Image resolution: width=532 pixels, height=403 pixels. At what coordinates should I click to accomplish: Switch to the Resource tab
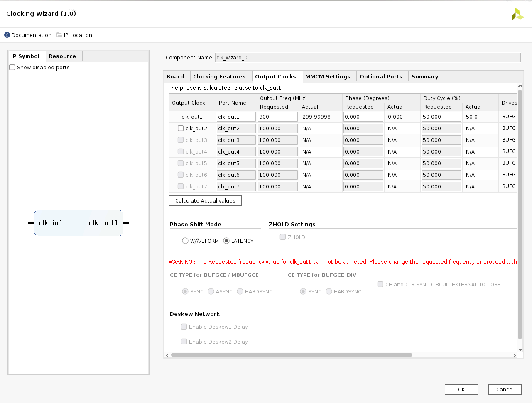coord(62,56)
